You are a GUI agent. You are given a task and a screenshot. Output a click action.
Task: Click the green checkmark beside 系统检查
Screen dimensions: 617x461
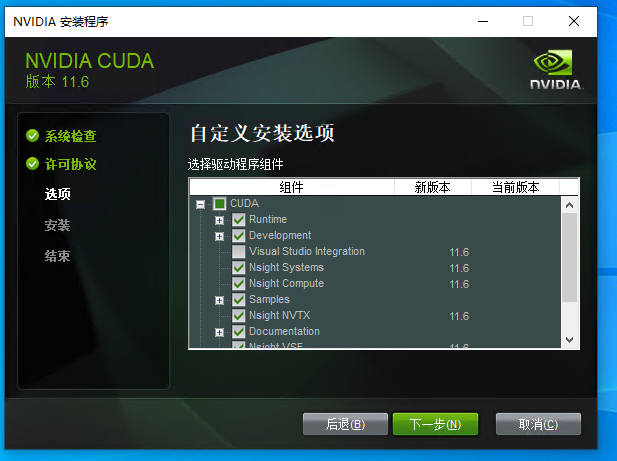(x=32, y=135)
